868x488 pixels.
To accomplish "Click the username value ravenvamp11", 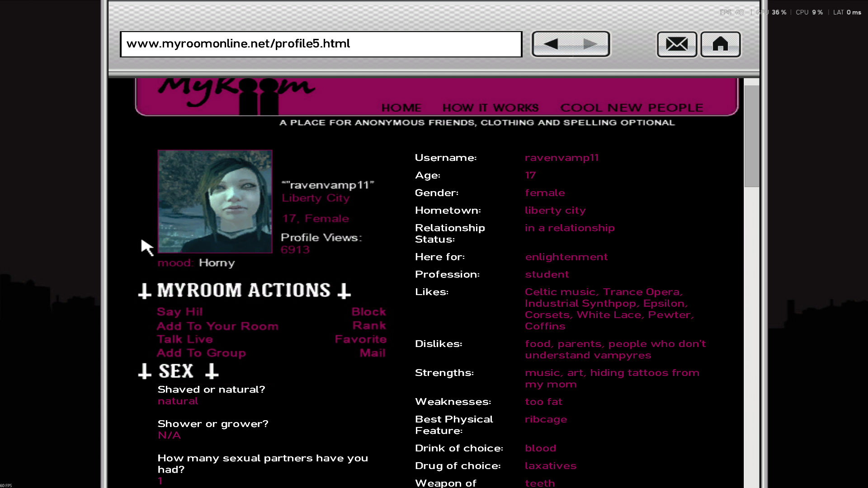I will point(561,158).
